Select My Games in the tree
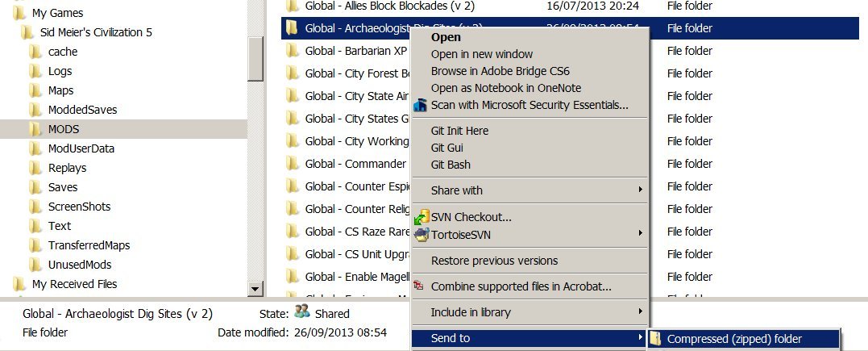 (x=57, y=13)
